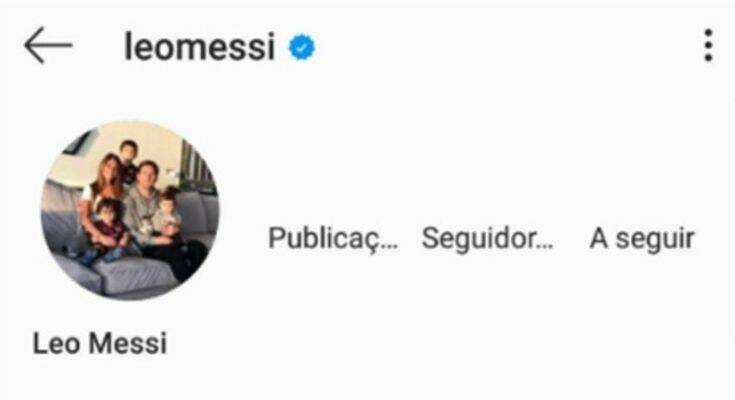Open the Seguidor... followers list
735x400 pixels.
[x=488, y=239]
